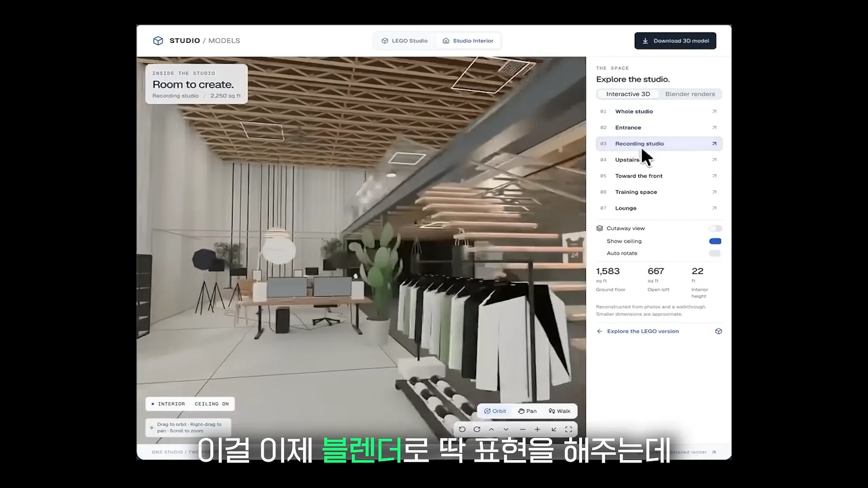Select the Whole studio view
Screen dimensions: 868x488
pyautogui.click(x=659, y=112)
